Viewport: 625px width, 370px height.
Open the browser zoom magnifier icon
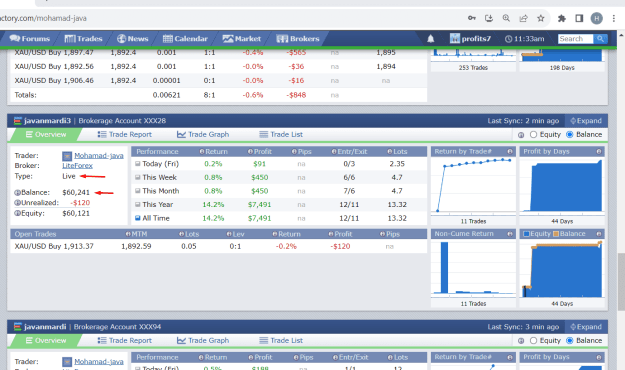pos(506,18)
